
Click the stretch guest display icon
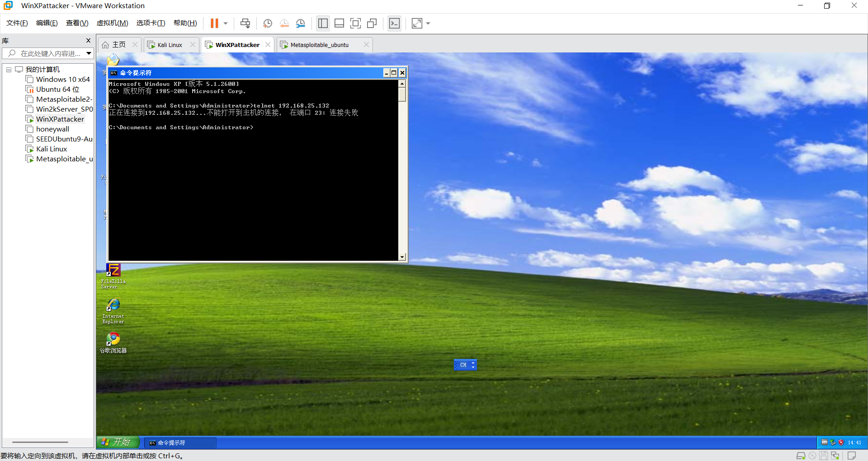point(417,23)
